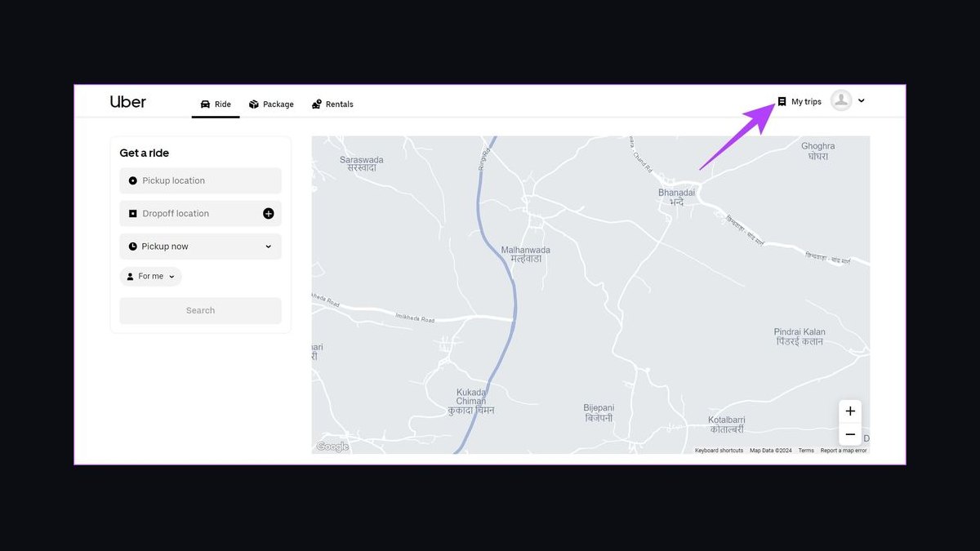980x551 pixels.
Task: Open the Pickup now dropdown
Action: pos(200,246)
